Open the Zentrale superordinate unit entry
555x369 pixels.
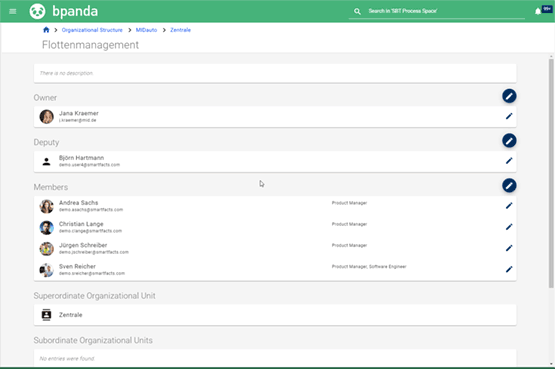point(275,315)
